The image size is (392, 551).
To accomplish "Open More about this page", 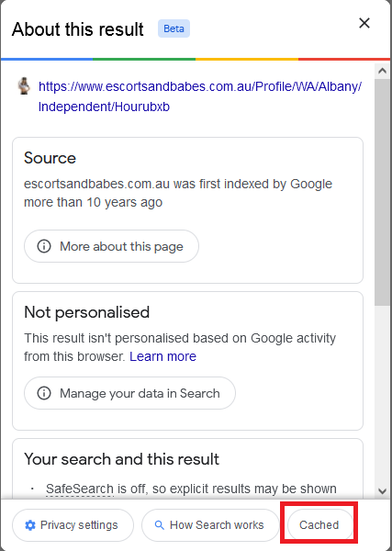I will (x=111, y=246).
